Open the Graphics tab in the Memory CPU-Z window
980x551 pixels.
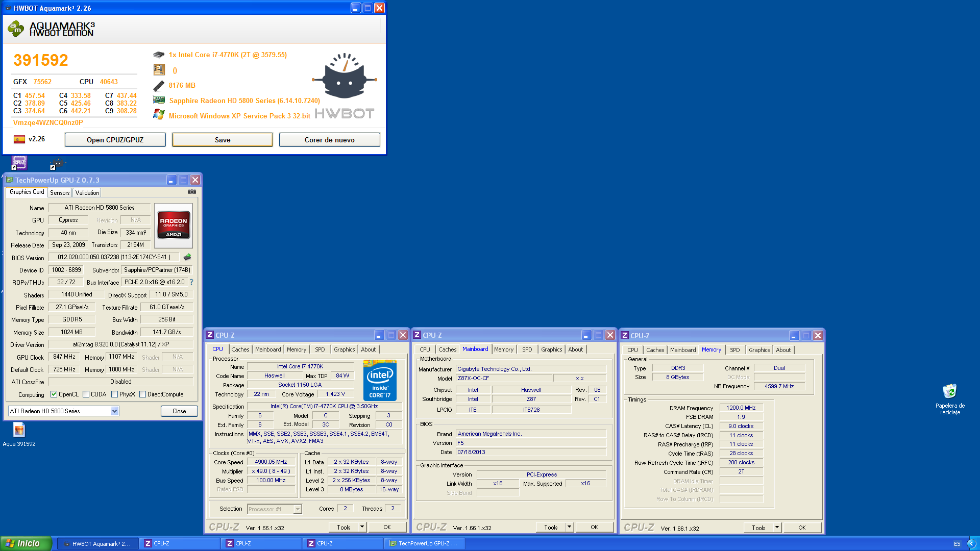coord(759,350)
